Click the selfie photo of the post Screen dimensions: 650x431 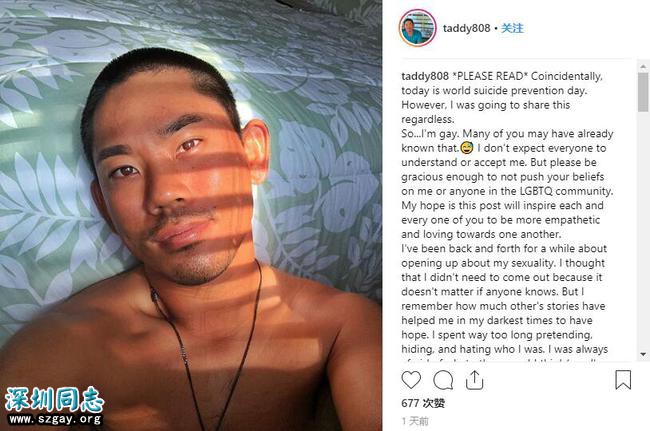(191, 216)
